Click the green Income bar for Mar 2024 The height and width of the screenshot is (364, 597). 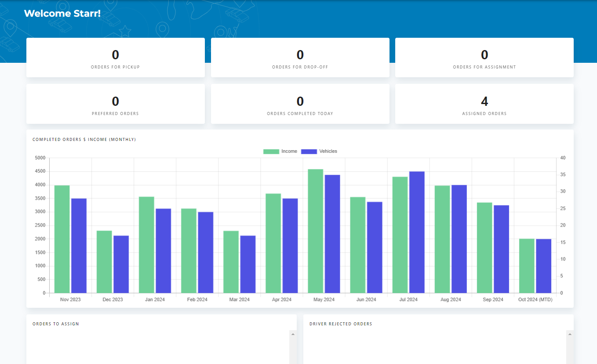click(231, 262)
